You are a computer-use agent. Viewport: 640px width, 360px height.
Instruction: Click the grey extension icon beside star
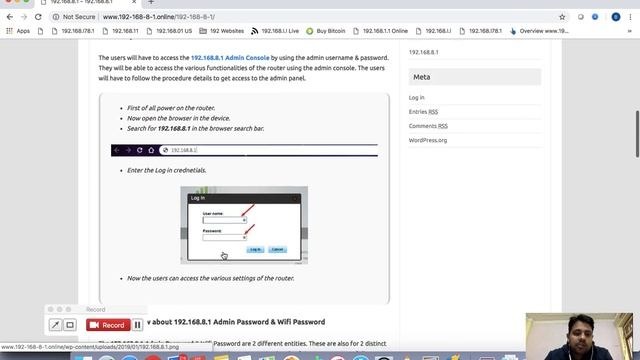(x=580, y=17)
